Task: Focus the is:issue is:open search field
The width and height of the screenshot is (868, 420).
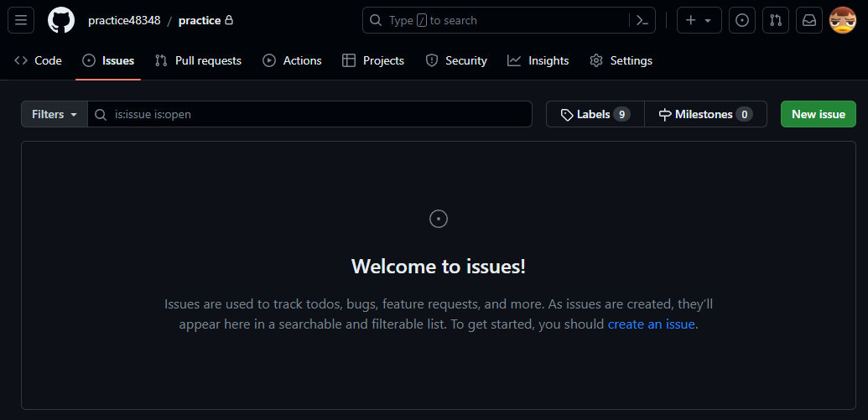Action: tap(310, 114)
